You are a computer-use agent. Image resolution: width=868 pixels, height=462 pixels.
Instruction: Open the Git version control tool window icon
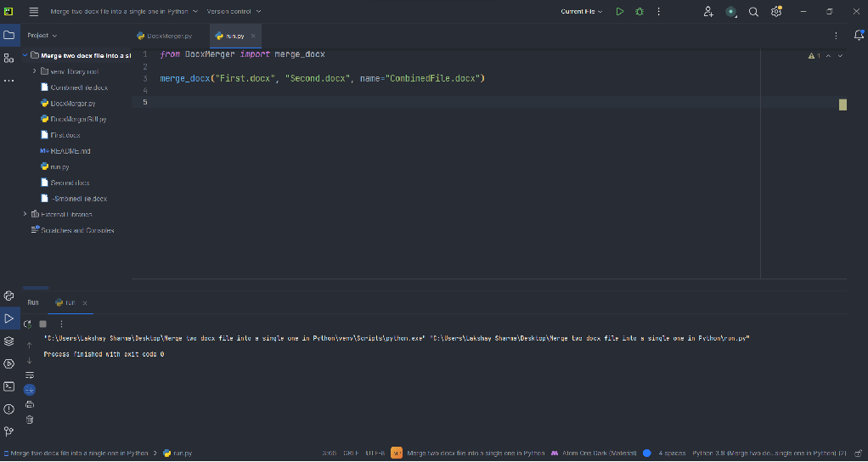8,431
